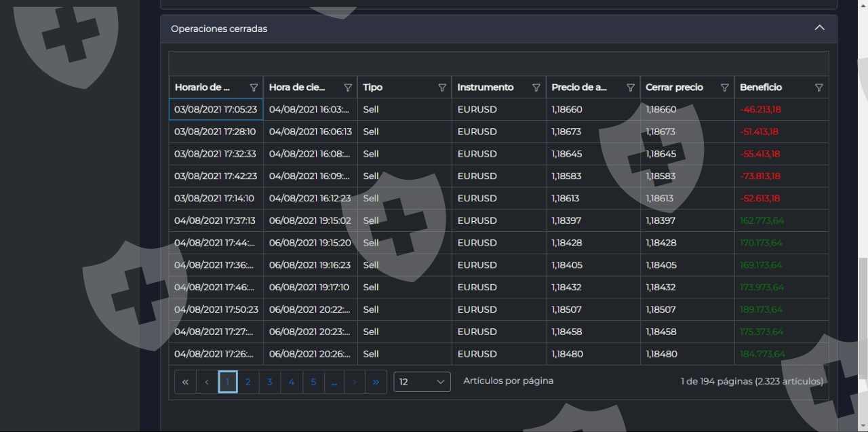Image resolution: width=868 pixels, height=432 pixels.
Task: Open the items per page dropdown
Action: (422, 382)
